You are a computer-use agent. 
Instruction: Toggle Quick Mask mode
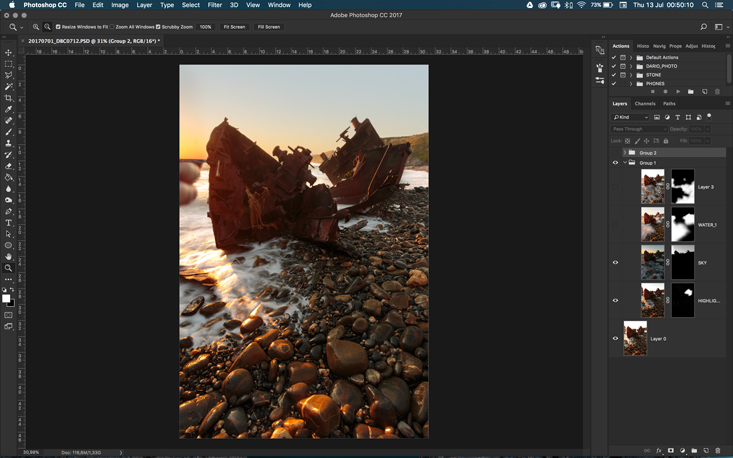coord(8,315)
